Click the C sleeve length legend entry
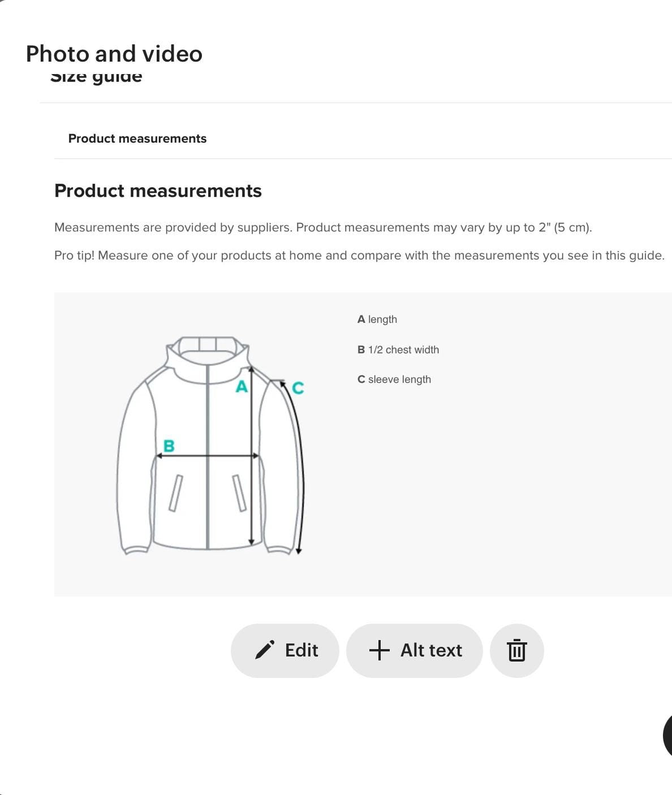 coord(394,379)
